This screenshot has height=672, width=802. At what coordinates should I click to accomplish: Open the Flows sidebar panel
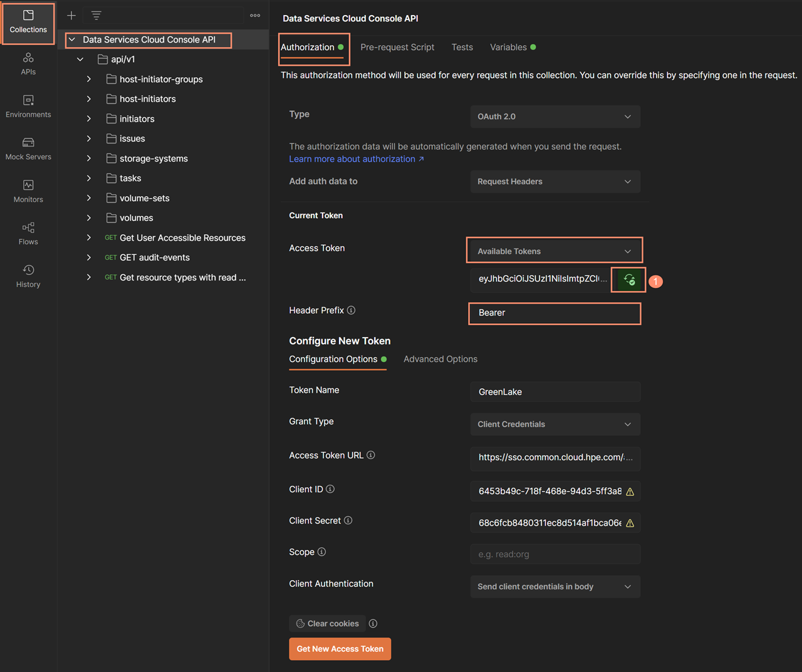click(x=28, y=234)
